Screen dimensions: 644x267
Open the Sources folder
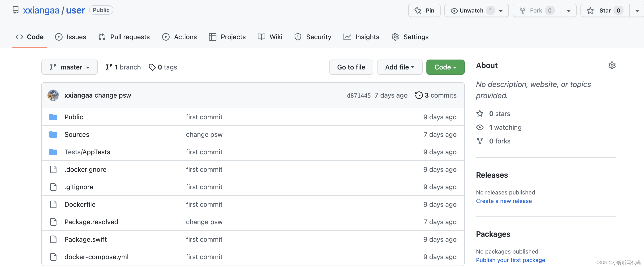coord(77,134)
